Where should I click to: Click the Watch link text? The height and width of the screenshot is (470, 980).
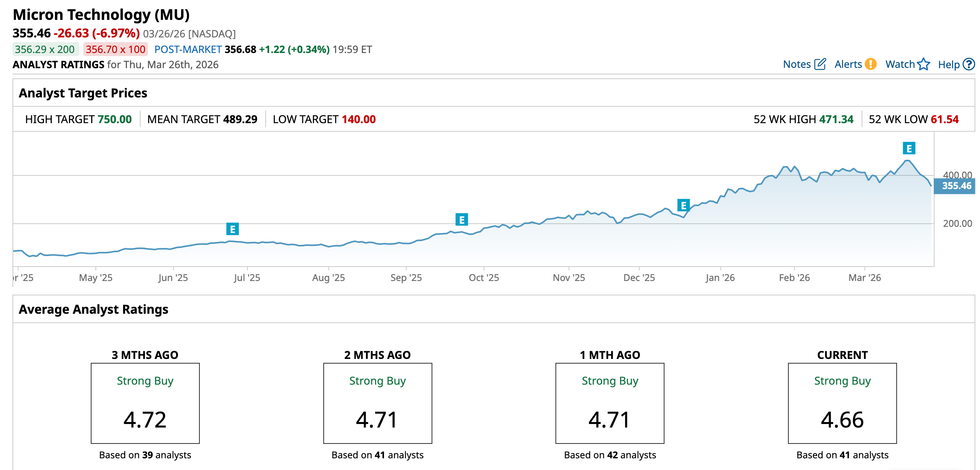[x=900, y=64]
